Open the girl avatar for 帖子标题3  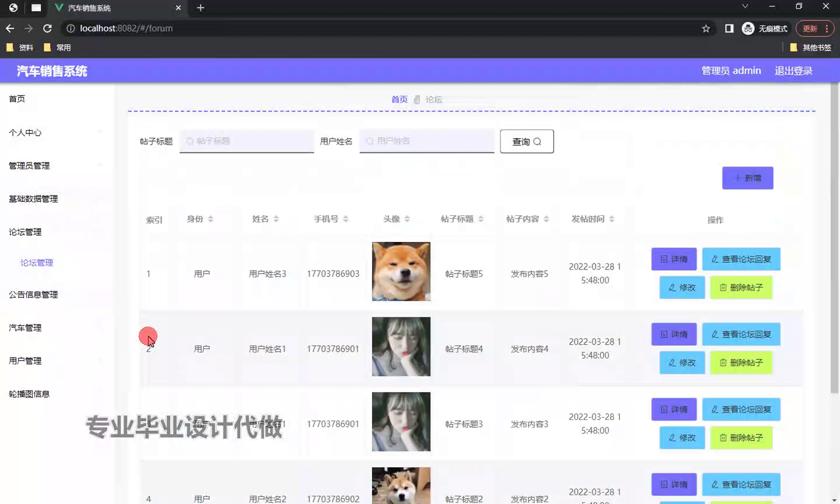pyautogui.click(x=401, y=422)
